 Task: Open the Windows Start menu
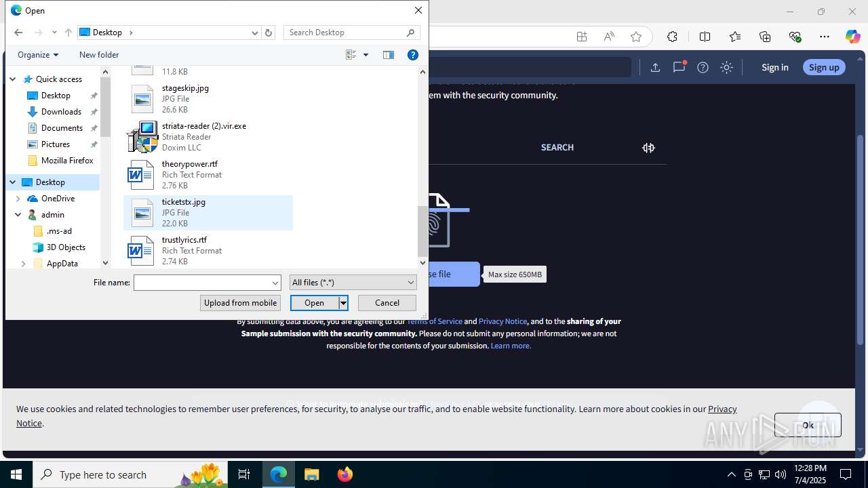coord(16,474)
